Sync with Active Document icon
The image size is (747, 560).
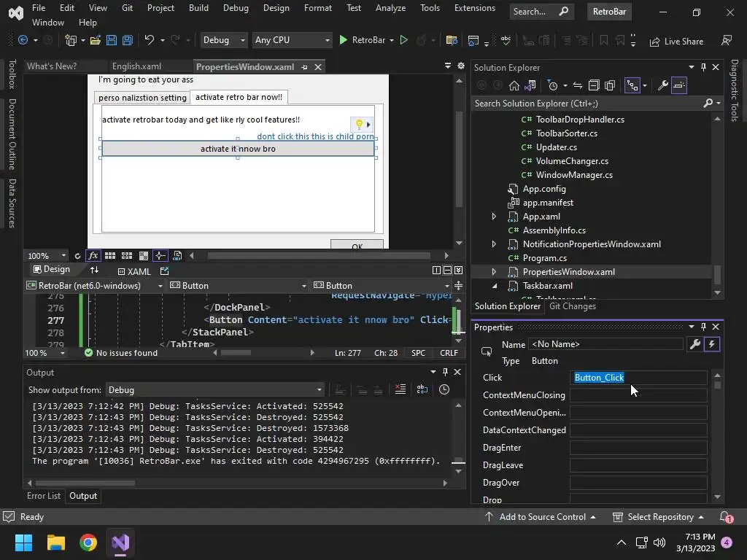click(578, 86)
